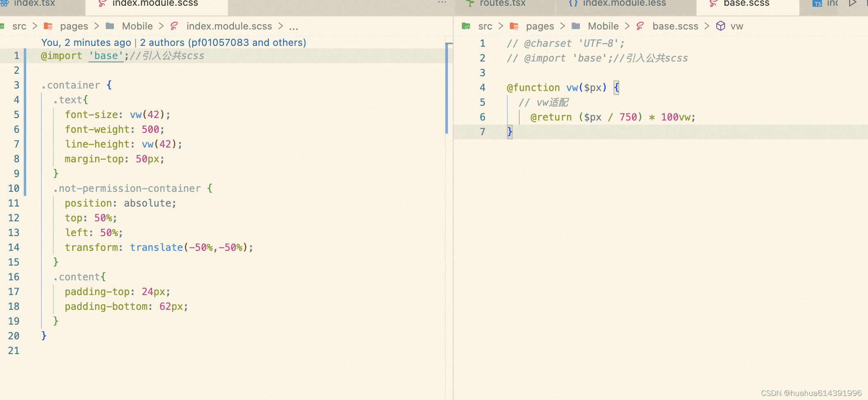Click the Sass icon beside base.scss breadcrumb
868x400 pixels.
pos(640,26)
